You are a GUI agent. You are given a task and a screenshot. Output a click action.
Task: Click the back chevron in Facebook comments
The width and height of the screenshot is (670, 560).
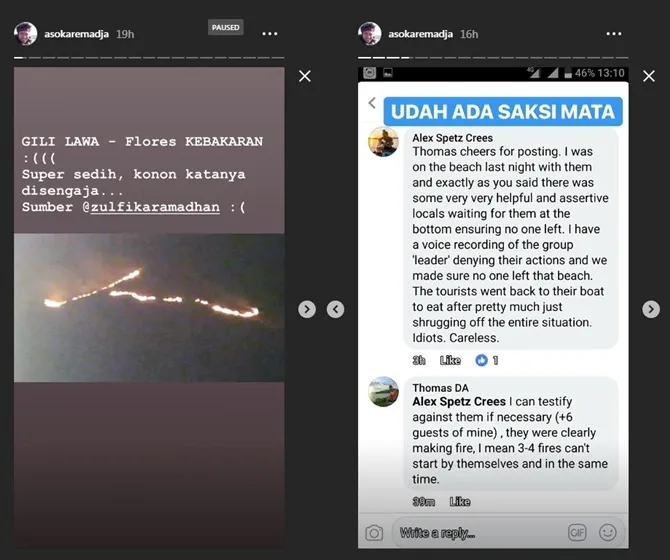[372, 103]
